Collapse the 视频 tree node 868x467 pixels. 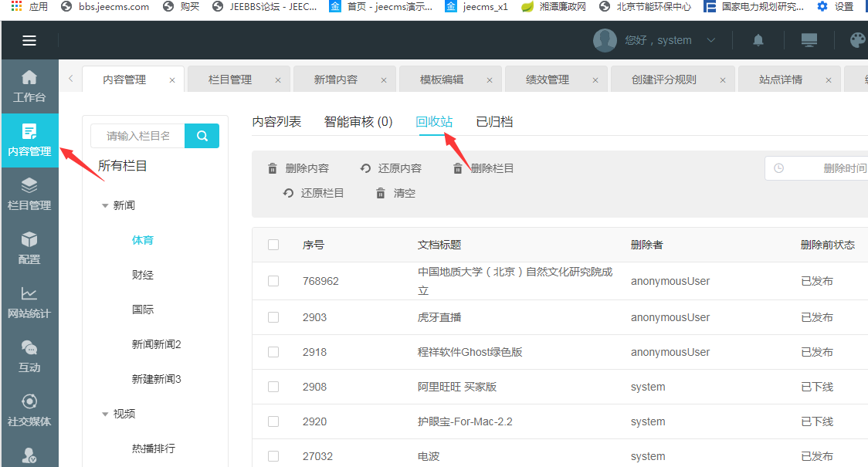pyautogui.click(x=105, y=414)
